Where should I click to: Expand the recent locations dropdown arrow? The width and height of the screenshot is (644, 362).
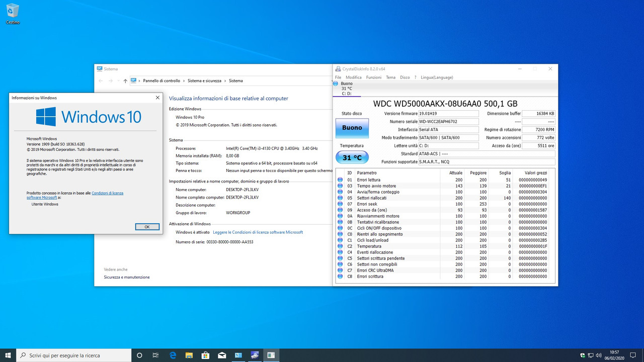(118, 80)
